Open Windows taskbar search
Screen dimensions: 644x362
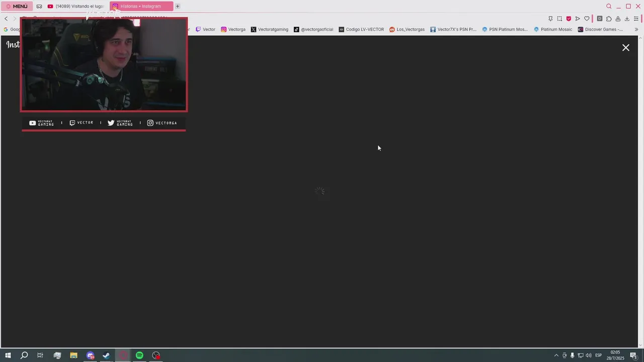[x=24, y=355]
